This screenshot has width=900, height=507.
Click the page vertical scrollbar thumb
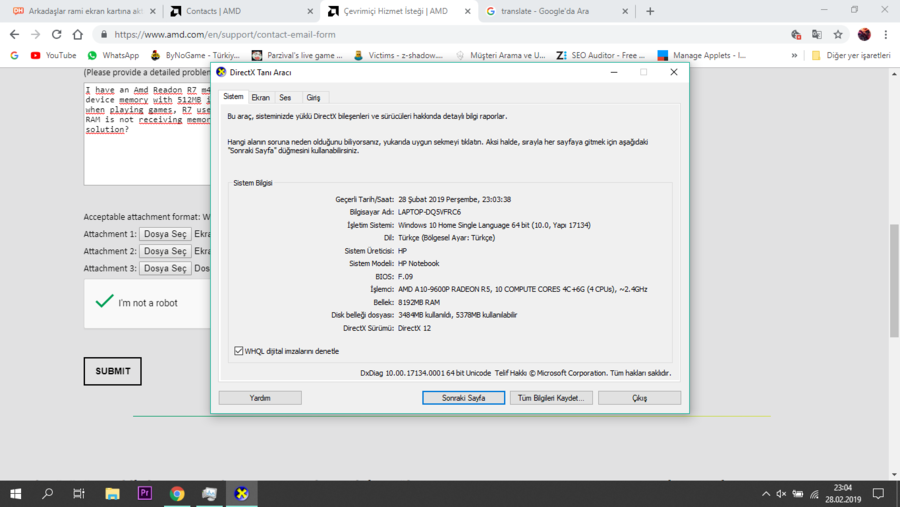pyautogui.click(x=894, y=281)
